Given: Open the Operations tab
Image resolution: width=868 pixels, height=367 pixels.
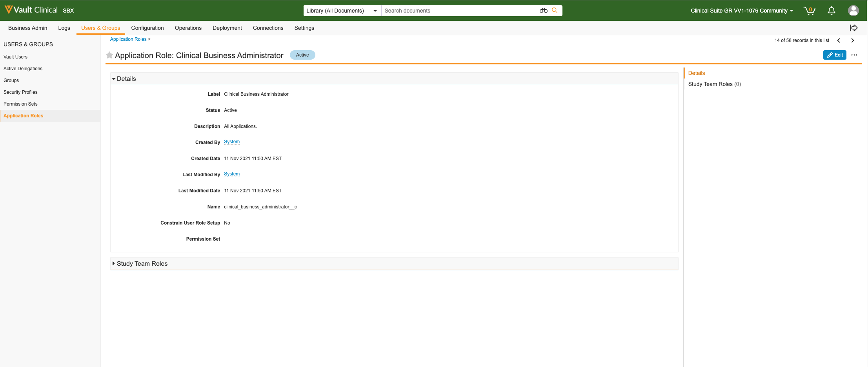Looking at the screenshot, I should pyautogui.click(x=188, y=28).
